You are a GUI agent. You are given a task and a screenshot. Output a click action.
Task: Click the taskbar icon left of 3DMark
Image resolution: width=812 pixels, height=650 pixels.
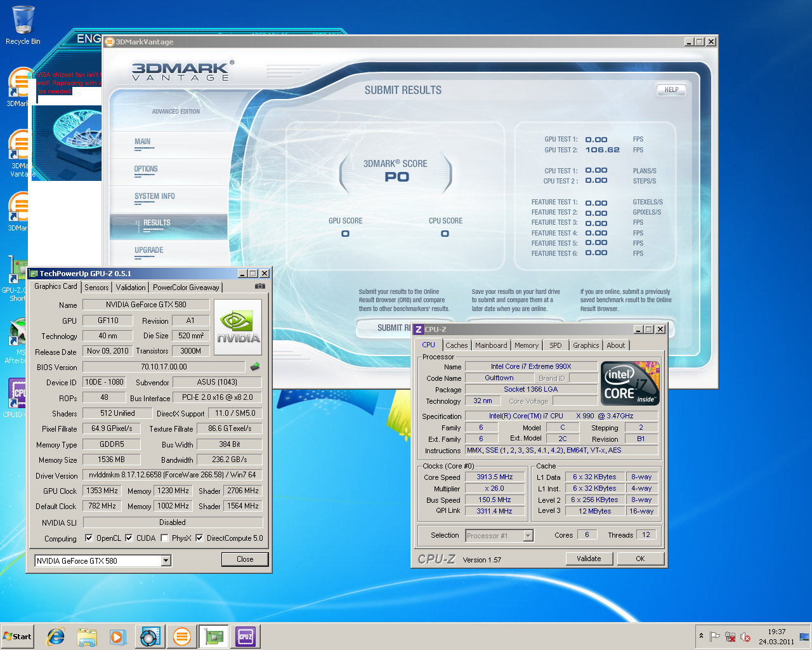[150, 637]
